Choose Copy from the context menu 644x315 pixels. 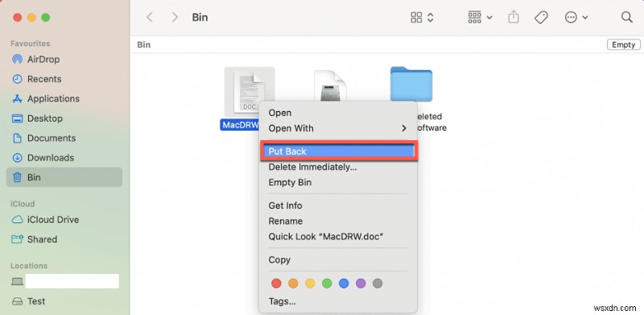pos(337,260)
